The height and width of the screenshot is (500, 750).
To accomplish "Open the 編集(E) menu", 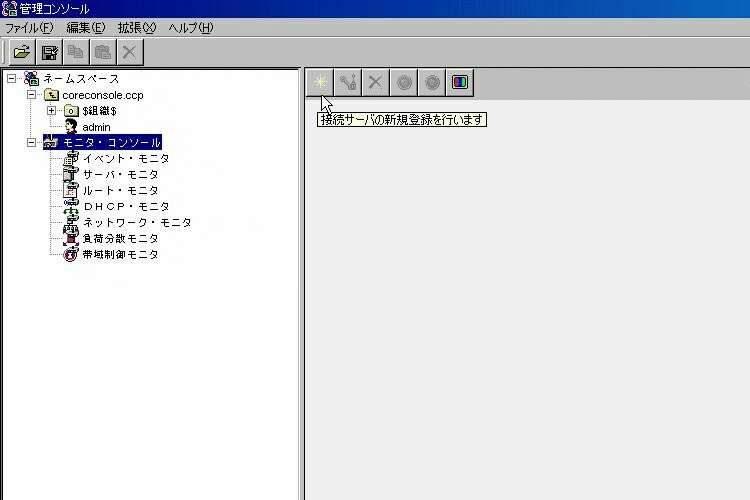I will (86, 28).
